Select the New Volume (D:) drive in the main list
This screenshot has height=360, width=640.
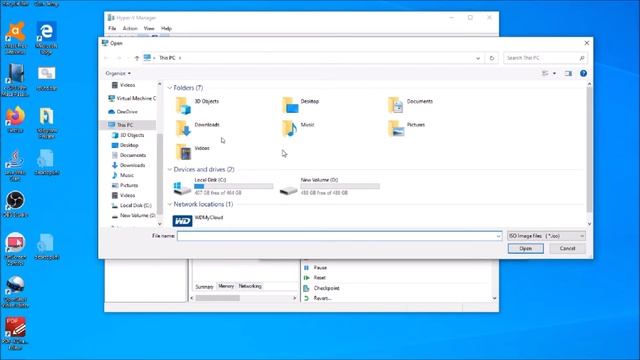pos(329,186)
